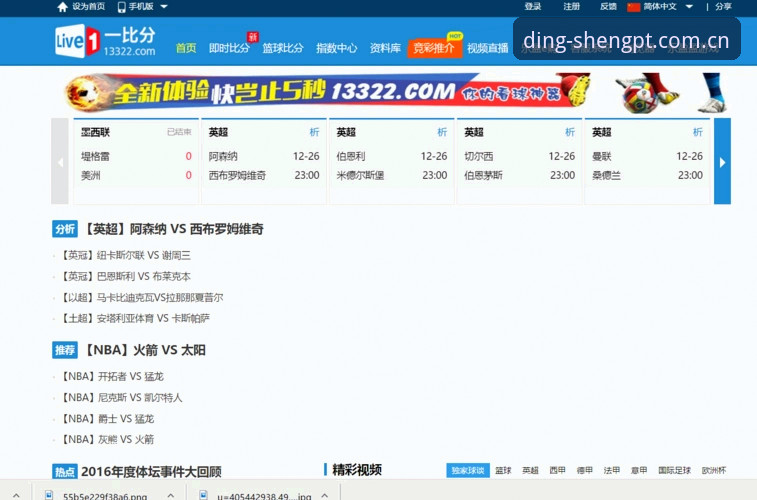Open the 竞彩推介 highlighted tab
Screen dimensions: 757x500
pyautogui.click(x=434, y=48)
